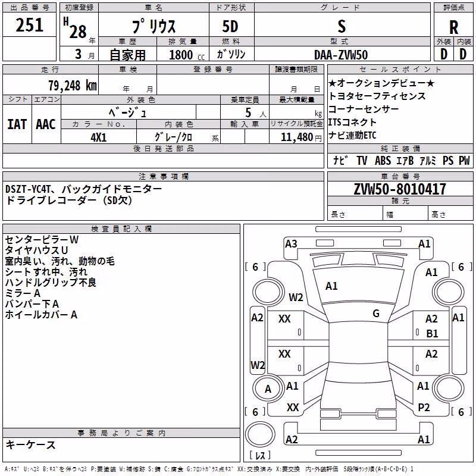The width and height of the screenshot is (476, 476).
Task: Click the front-right wheel circle
Action: pos(449,292)
